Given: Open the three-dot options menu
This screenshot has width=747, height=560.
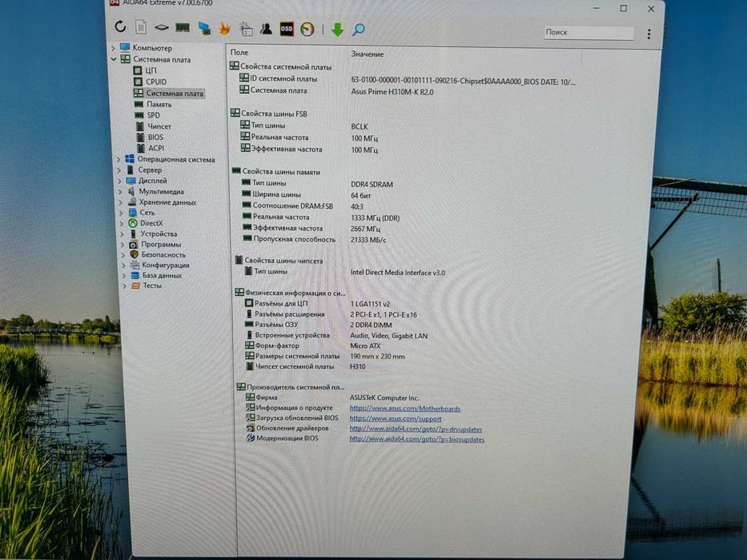Looking at the screenshot, I should (649, 34).
